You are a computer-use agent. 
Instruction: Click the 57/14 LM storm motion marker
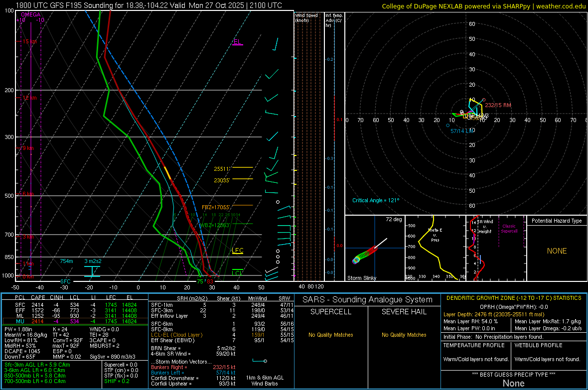(461, 130)
